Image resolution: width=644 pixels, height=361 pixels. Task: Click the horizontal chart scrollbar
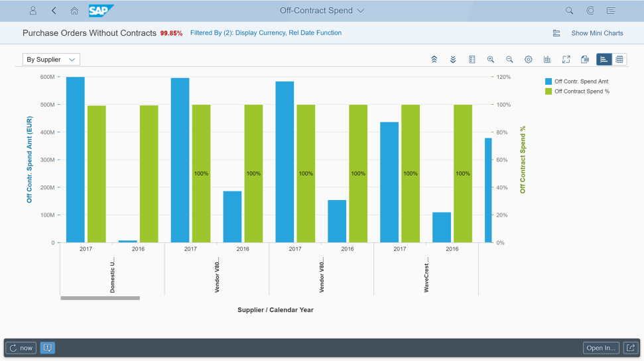pos(100,298)
